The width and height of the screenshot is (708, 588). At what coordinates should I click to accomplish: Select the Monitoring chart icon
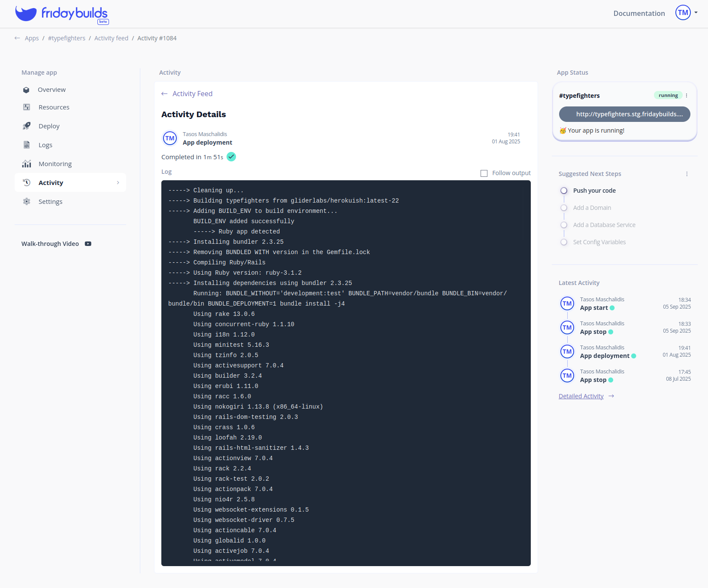[26, 164]
